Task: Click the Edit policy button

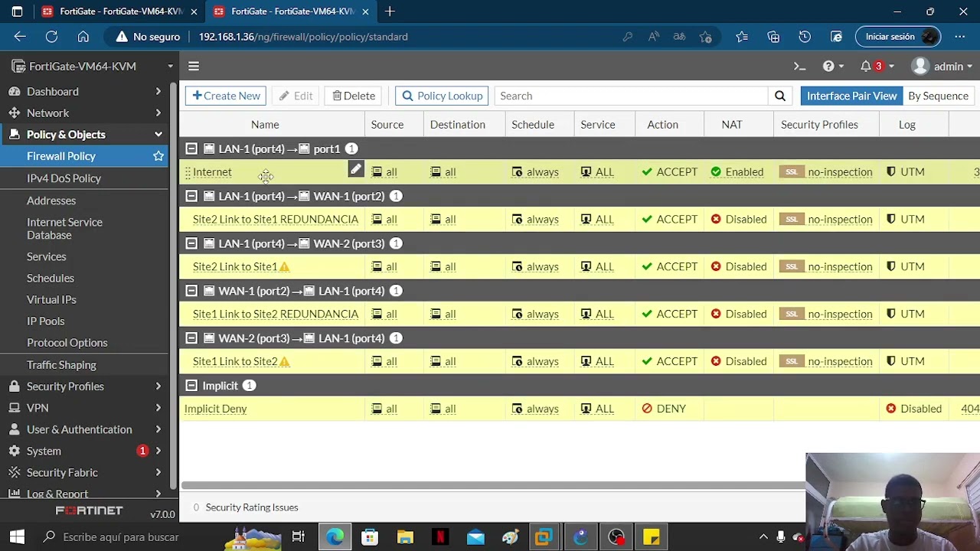Action: coord(296,96)
